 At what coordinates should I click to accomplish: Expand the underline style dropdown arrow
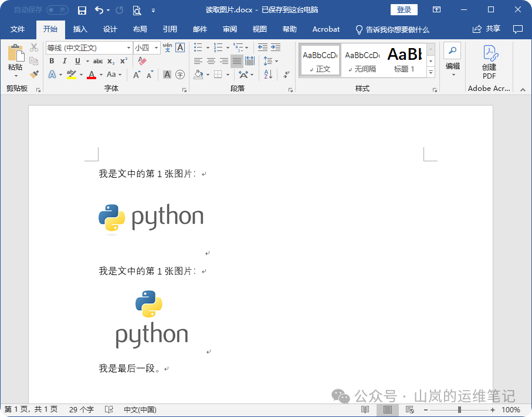pos(87,62)
